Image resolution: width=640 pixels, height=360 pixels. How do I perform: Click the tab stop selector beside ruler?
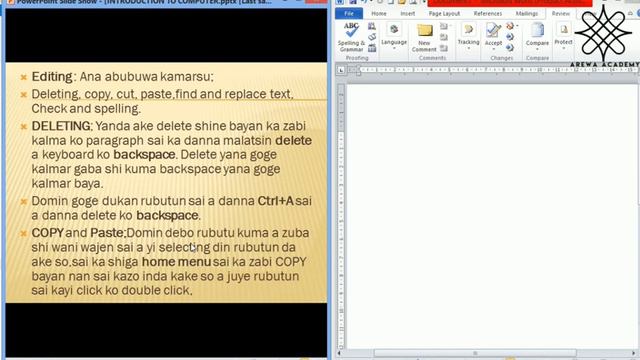(x=341, y=71)
